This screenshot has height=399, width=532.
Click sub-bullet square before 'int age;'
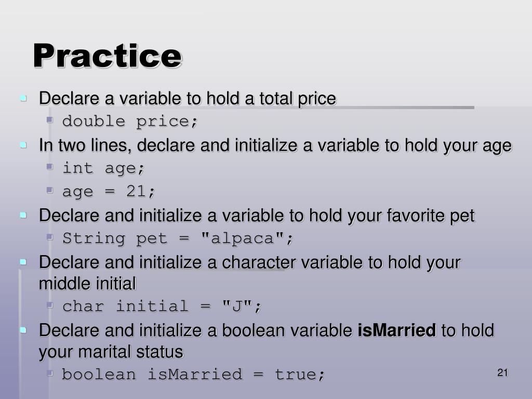pyautogui.click(x=50, y=166)
